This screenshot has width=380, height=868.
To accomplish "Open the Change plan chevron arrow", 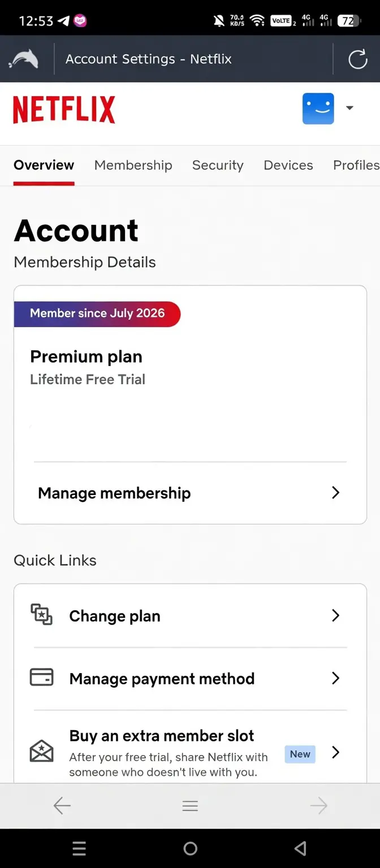I will tap(335, 615).
